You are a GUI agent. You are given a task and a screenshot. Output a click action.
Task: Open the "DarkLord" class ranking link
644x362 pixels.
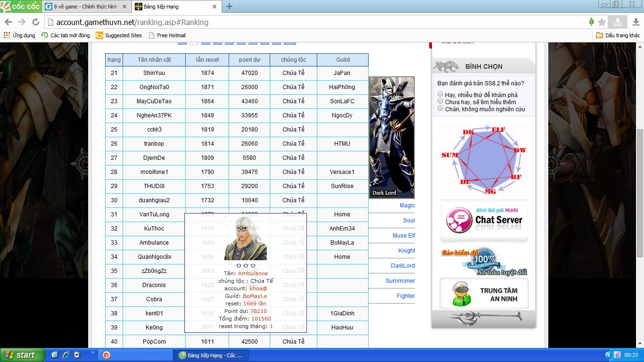tap(403, 266)
